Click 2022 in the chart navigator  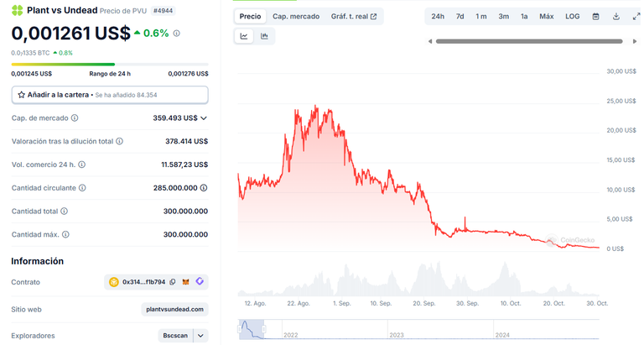pos(290,335)
